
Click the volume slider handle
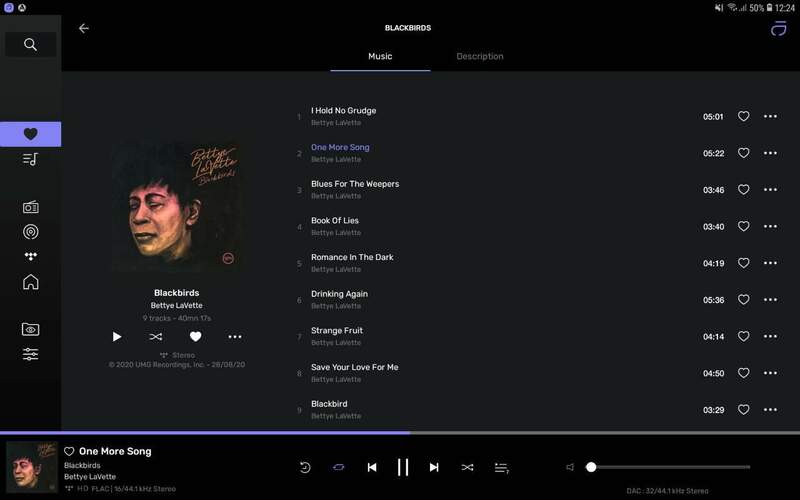point(591,467)
